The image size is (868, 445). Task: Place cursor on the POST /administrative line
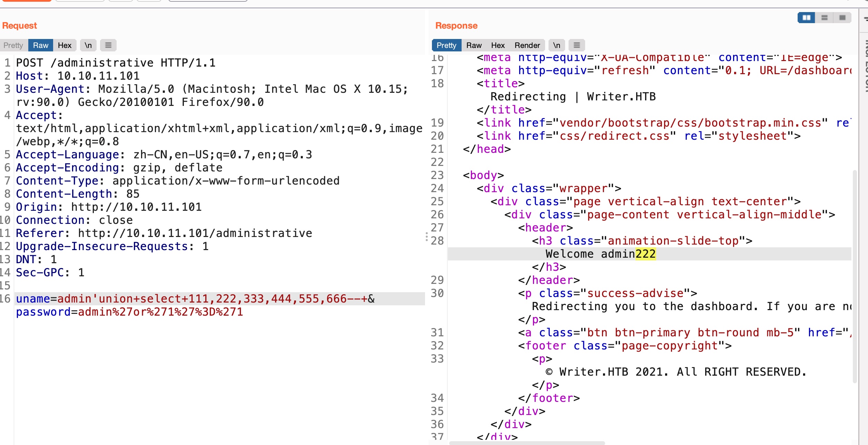(116, 63)
